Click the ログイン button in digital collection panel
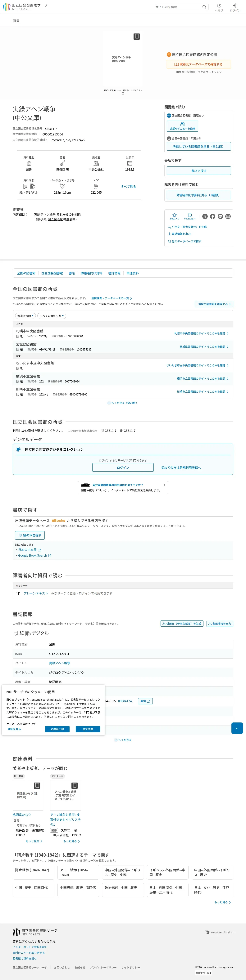 pos(123,468)
